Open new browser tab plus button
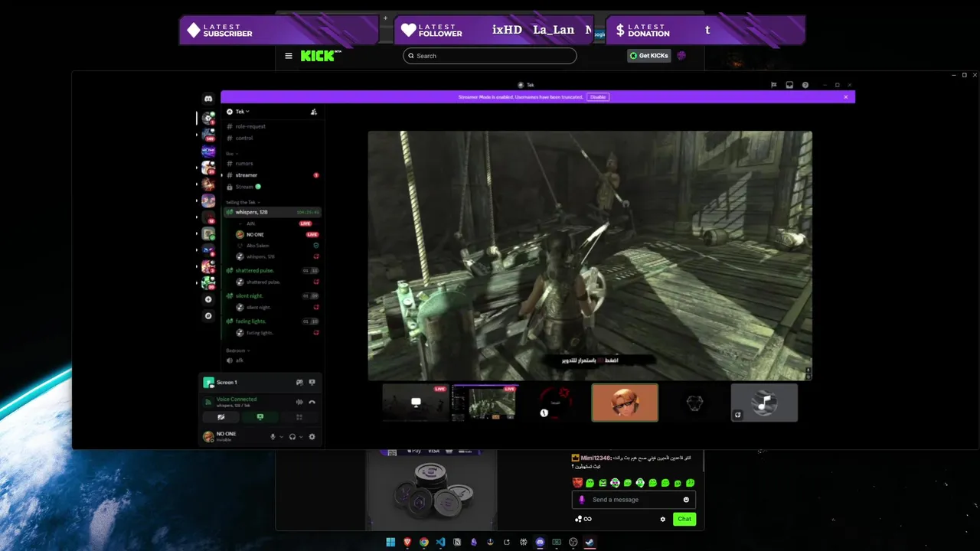The height and width of the screenshot is (551, 980). pyautogui.click(x=385, y=18)
